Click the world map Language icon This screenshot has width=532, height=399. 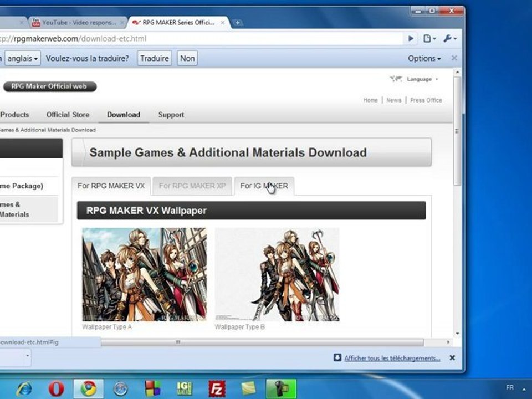[x=396, y=79]
